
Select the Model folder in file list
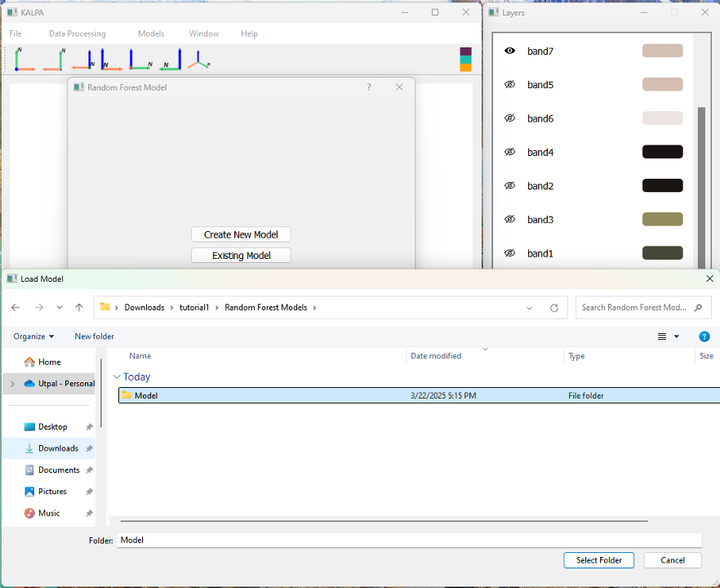pyautogui.click(x=419, y=395)
